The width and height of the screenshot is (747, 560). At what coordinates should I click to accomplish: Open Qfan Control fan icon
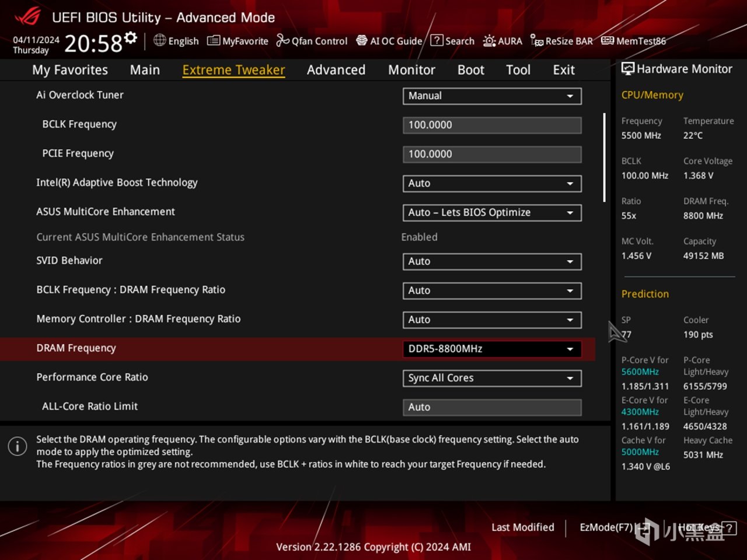tap(282, 40)
